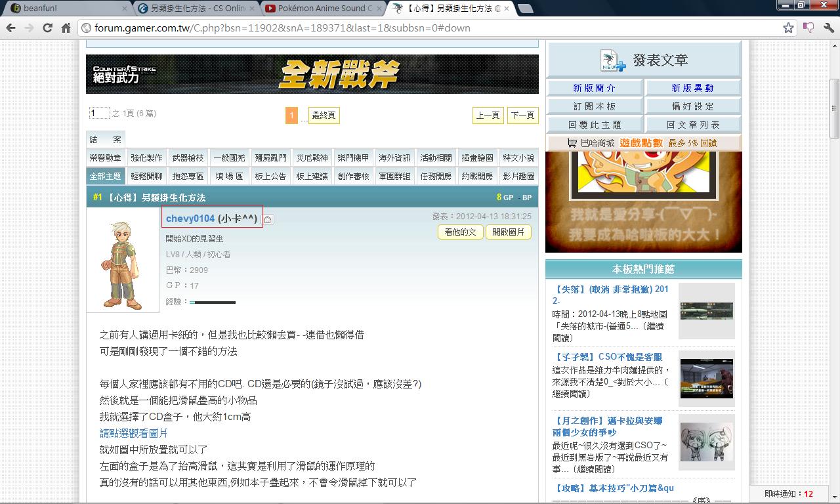Screen dimensions: 840x504
Task: Click the 開啟圖片 button
Action: (509, 232)
